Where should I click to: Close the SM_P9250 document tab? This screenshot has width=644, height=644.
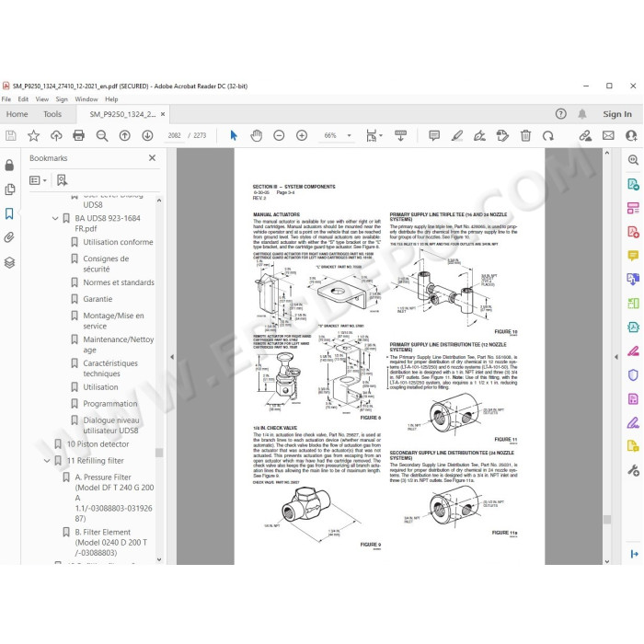163,114
